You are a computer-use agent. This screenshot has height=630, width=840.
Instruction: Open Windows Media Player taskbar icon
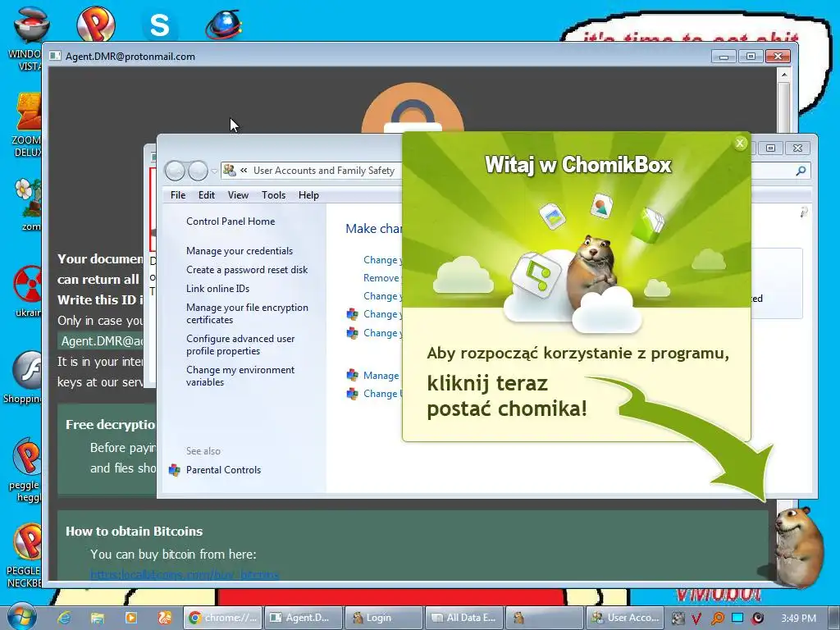(130, 618)
